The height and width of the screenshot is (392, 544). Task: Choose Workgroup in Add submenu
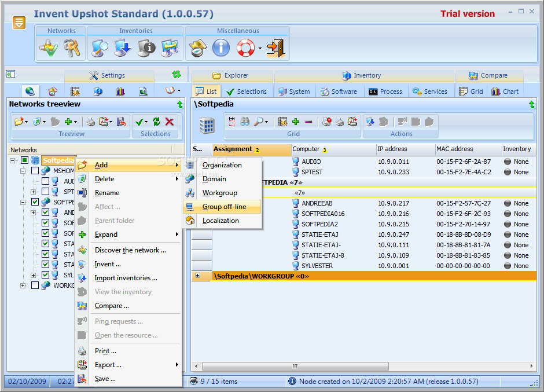(x=222, y=193)
